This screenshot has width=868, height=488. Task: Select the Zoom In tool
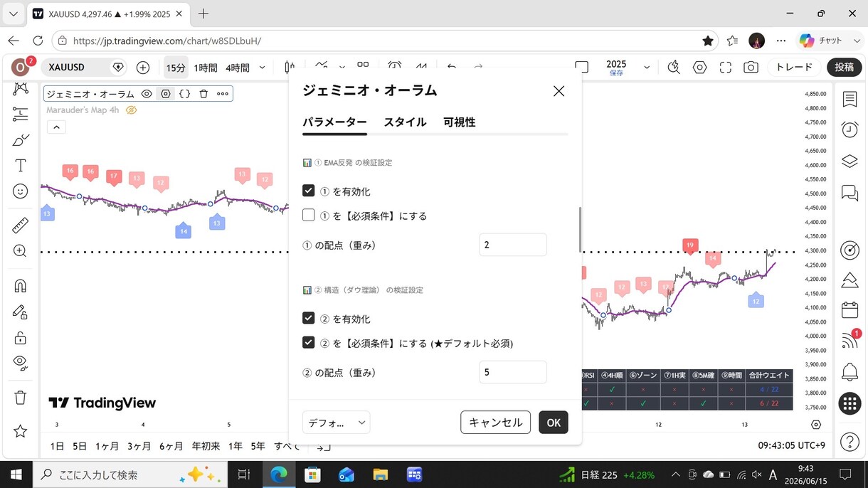pos(20,251)
